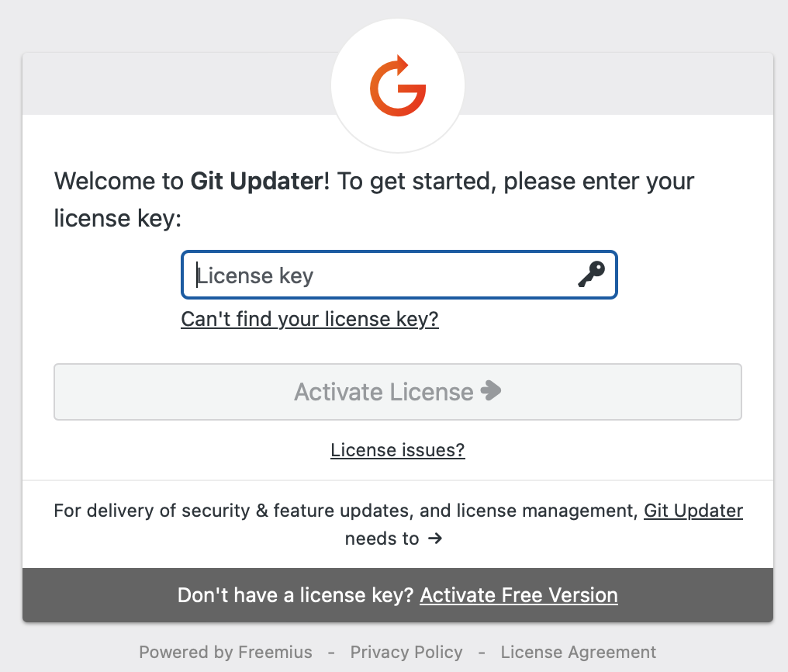The height and width of the screenshot is (672, 788).
Task: Follow the underlined Git Updater link
Action: coord(693,511)
